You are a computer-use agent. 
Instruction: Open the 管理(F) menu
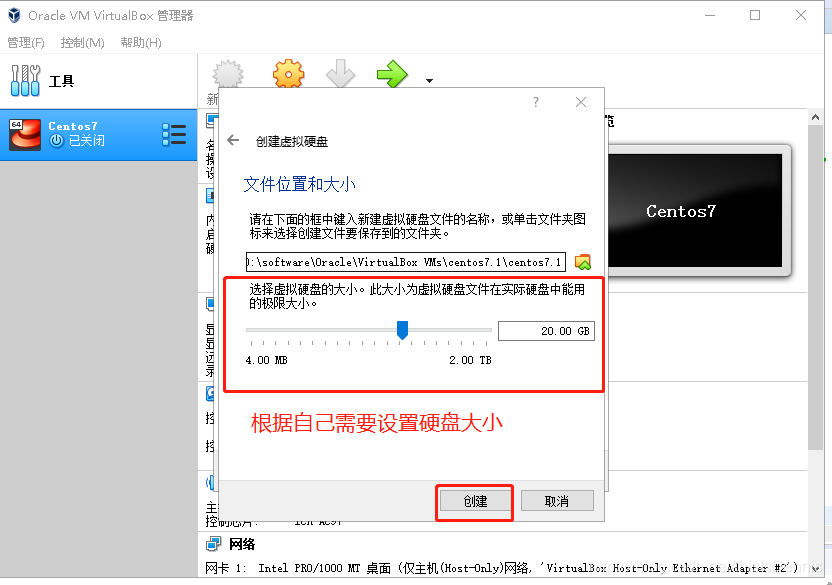[24, 42]
